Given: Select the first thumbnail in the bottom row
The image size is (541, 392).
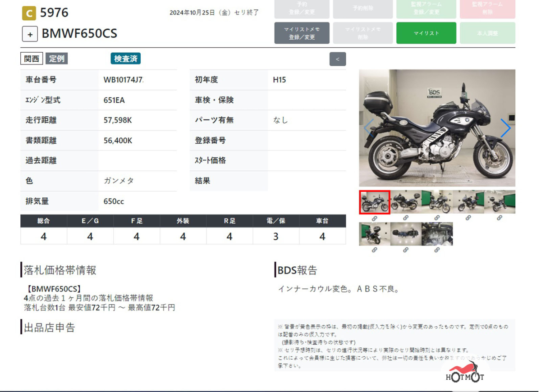Looking at the screenshot, I should [374, 234].
